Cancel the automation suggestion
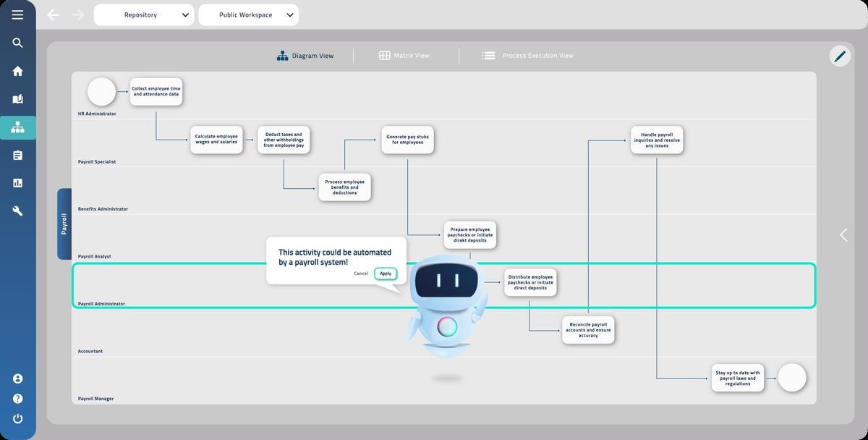This screenshot has width=868, height=440. pyautogui.click(x=361, y=274)
